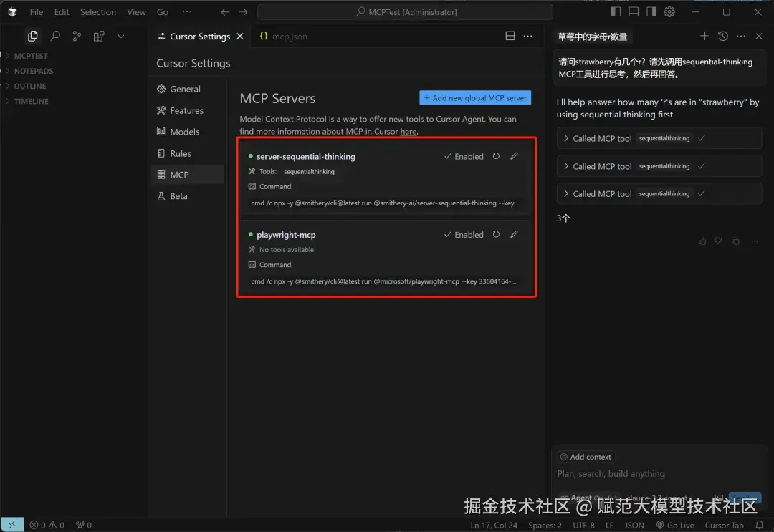774x532 pixels.
Task: Open the Explorer files icon
Action: [x=32, y=36]
